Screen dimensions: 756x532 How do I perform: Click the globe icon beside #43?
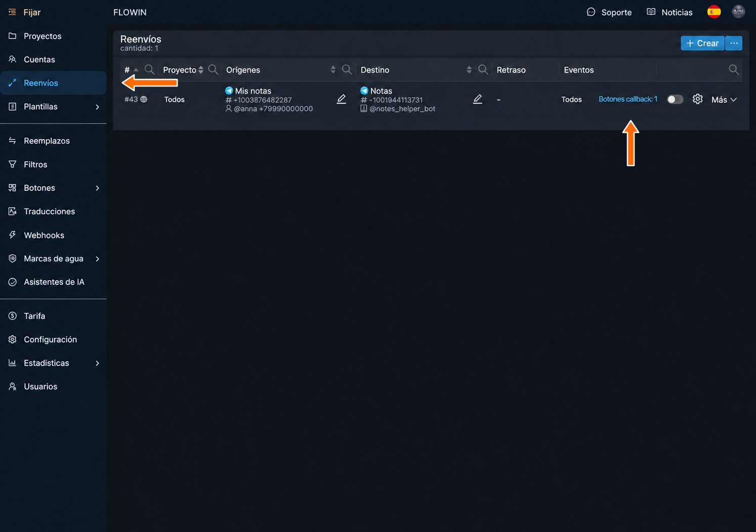point(144,99)
